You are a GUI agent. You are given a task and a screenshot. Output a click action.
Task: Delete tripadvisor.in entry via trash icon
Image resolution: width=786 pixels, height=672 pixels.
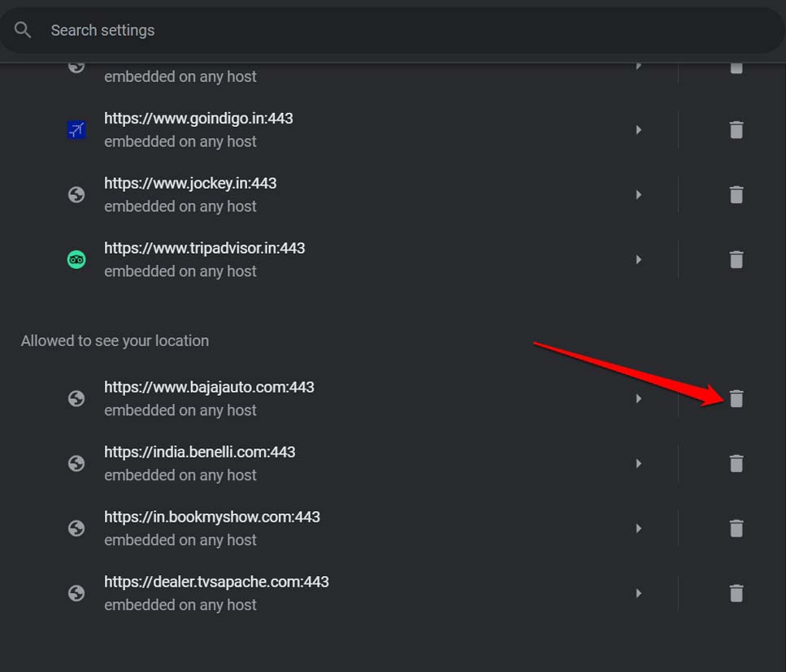(736, 259)
